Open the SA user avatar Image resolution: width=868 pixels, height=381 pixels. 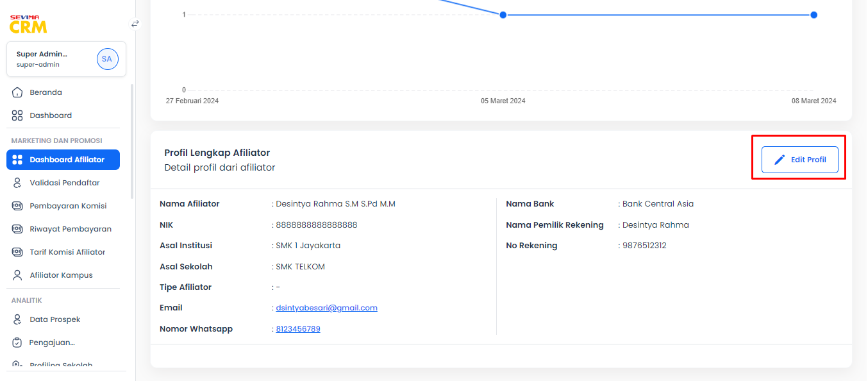[x=107, y=59]
